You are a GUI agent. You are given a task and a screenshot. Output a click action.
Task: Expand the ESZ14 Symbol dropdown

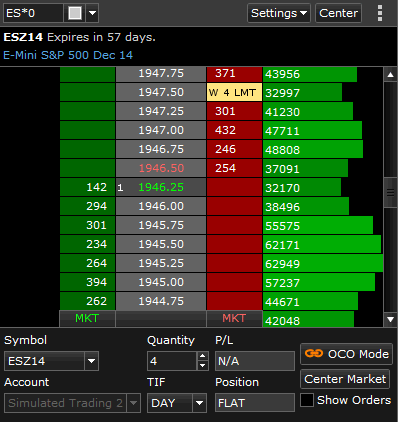(91, 361)
